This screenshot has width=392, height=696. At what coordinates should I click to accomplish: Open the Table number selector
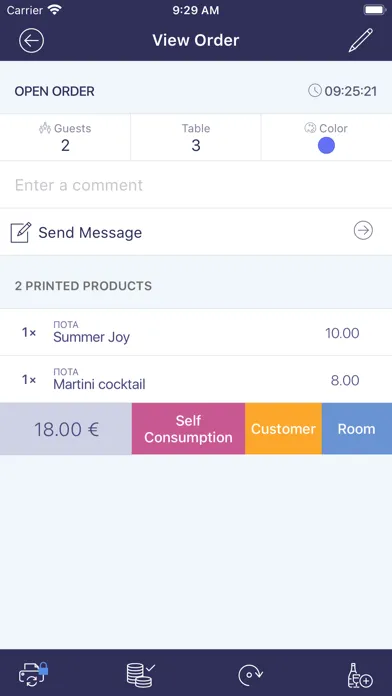pos(196,137)
